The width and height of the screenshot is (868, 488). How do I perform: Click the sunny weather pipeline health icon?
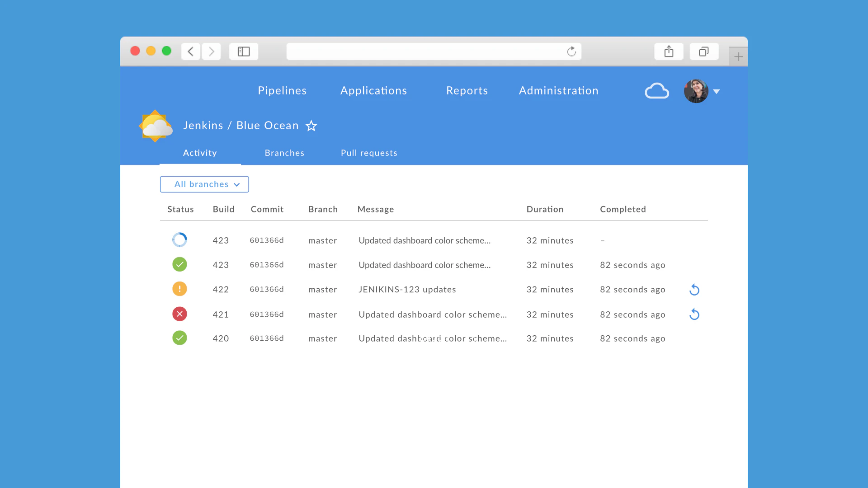[x=155, y=126]
